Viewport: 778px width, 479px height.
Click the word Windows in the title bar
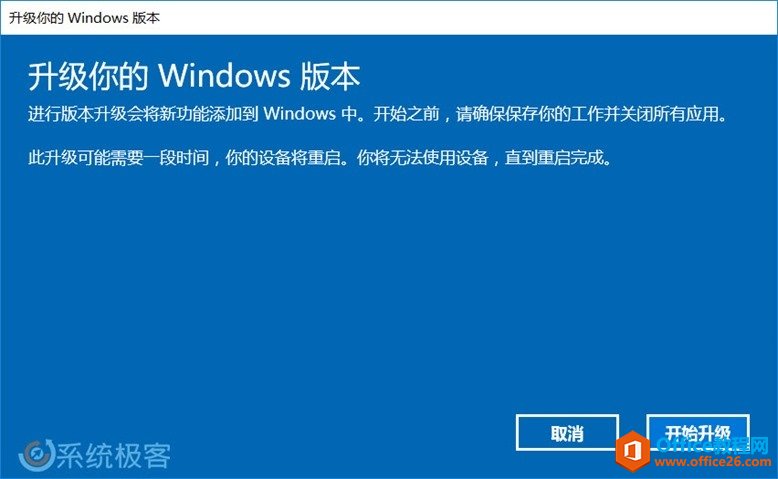pyautogui.click(x=98, y=18)
